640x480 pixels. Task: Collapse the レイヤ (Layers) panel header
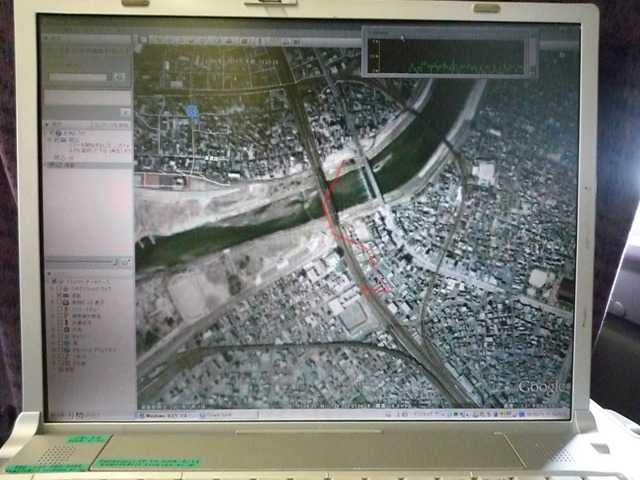coord(52,273)
